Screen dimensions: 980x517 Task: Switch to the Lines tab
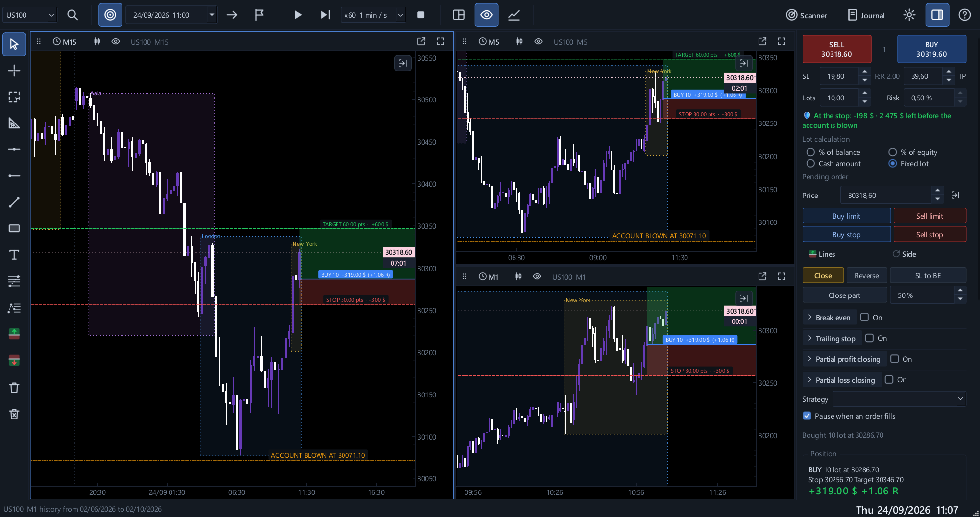point(822,254)
